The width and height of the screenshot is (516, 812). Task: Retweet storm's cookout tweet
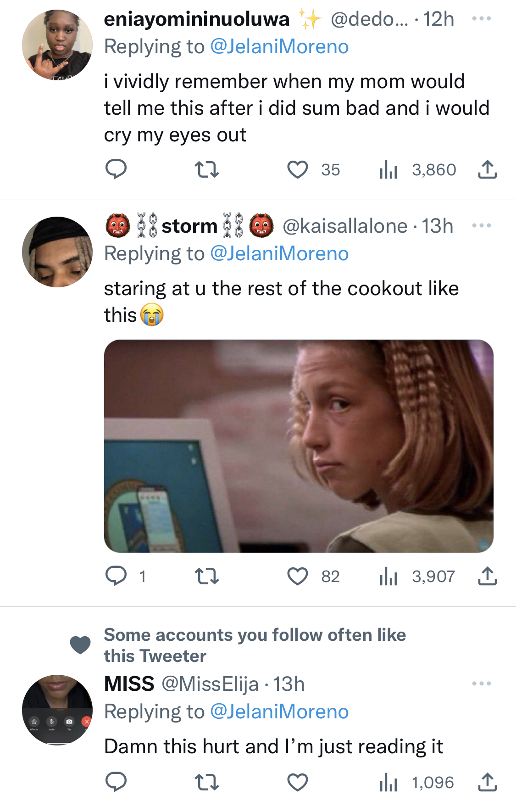(x=207, y=576)
